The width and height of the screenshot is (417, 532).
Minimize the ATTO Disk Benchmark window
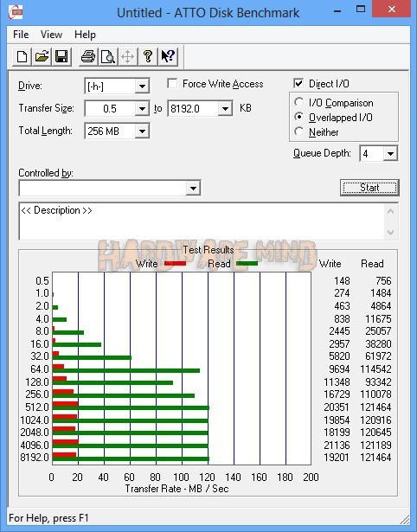tap(337, 10)
